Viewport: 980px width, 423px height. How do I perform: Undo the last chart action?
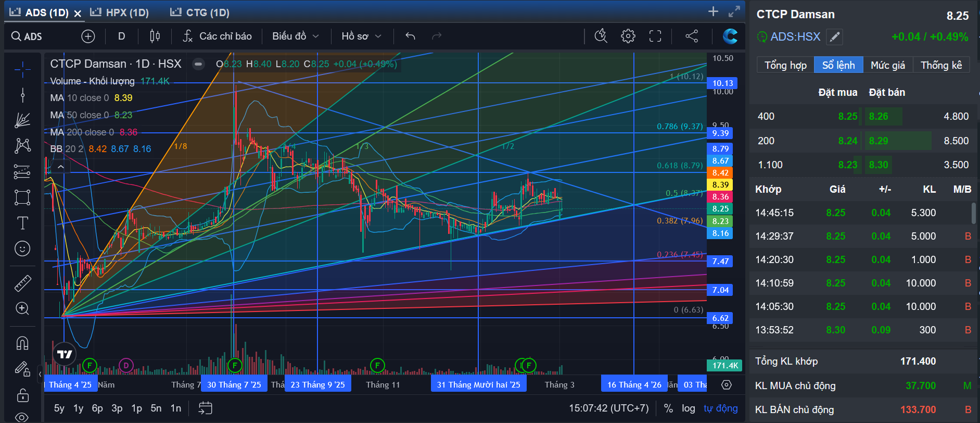click(410, 36)
